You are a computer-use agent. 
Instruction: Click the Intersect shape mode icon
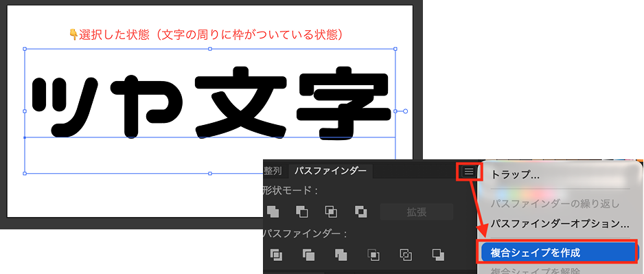[331, 212]
